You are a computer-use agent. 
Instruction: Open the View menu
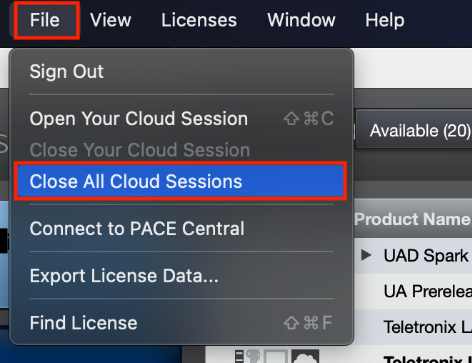point(111,20)
